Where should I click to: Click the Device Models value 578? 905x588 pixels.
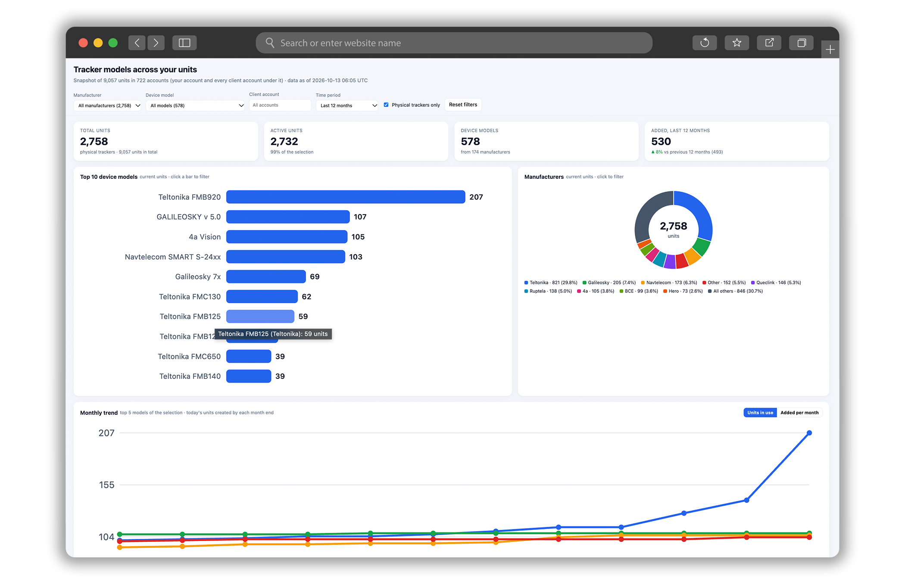(x=470, y=141)
